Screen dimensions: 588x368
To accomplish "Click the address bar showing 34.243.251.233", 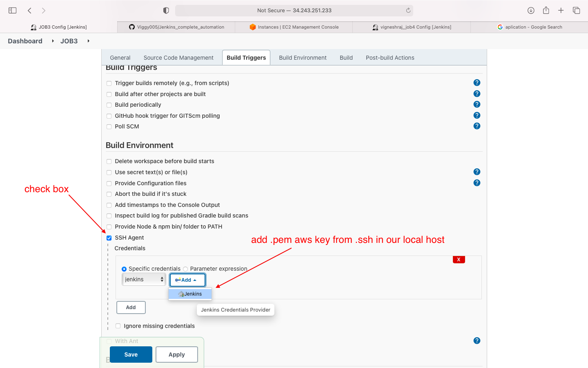I will pyautogui.click(x=294, y=11).
